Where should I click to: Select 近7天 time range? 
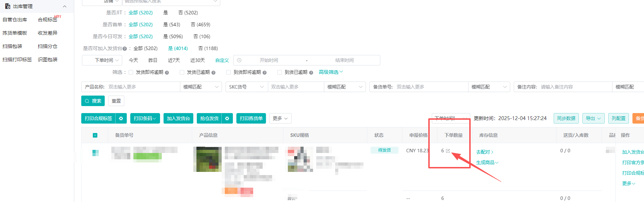pyautogui.click(x=174, y=60)
